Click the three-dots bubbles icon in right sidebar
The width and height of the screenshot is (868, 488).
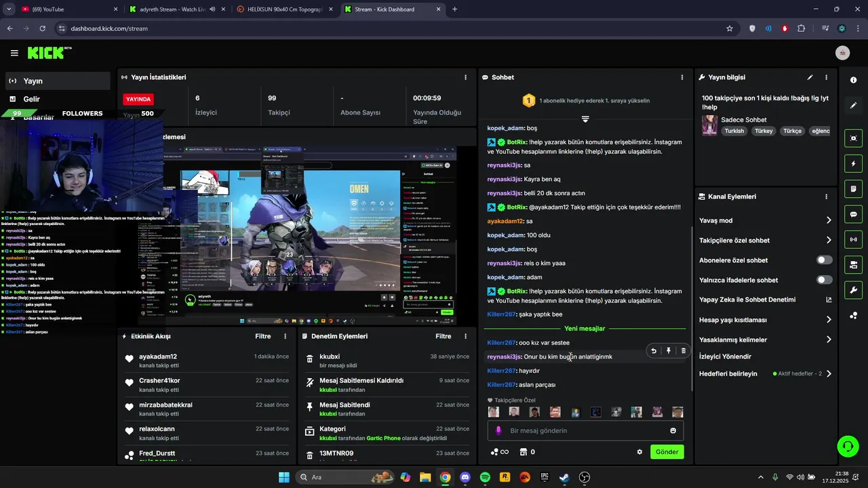point(853,315)
